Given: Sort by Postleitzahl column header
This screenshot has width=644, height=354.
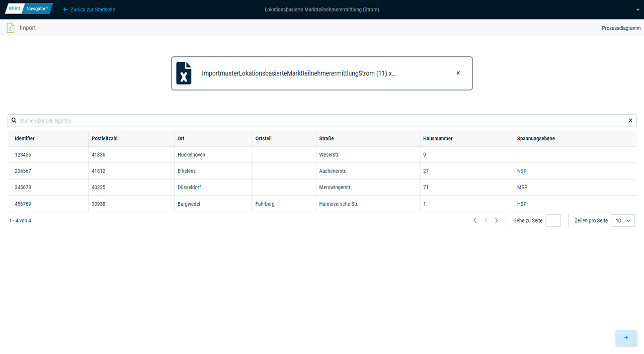Looking at the screenshot, I should point(105,139).
